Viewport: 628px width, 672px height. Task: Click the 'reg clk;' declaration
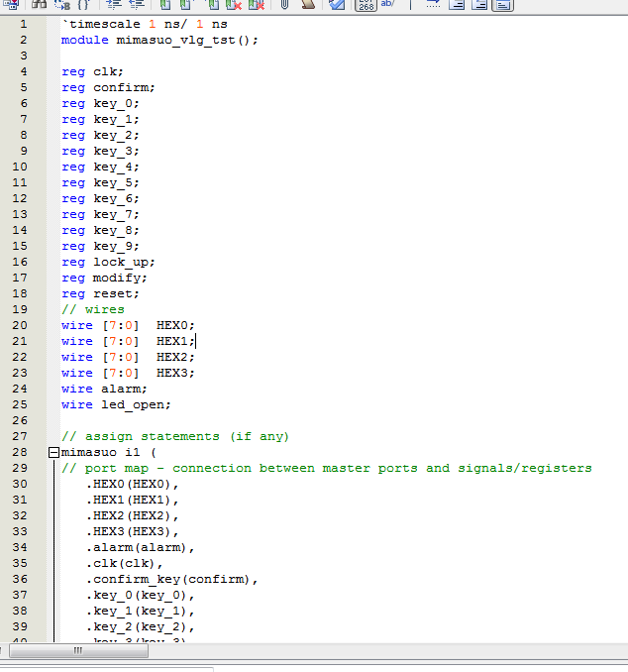tap(92, 71)
